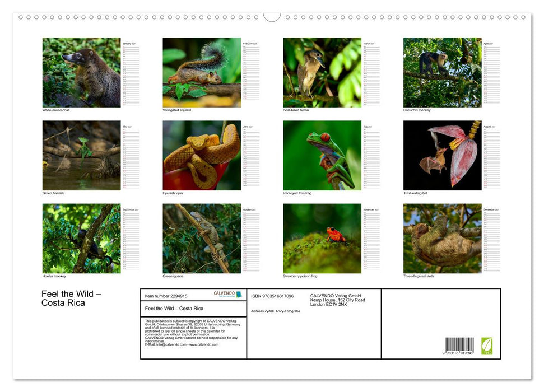Click the September month heading
Image resolution: width=544 pixels, height=392 pixels.
click(131, 209)
